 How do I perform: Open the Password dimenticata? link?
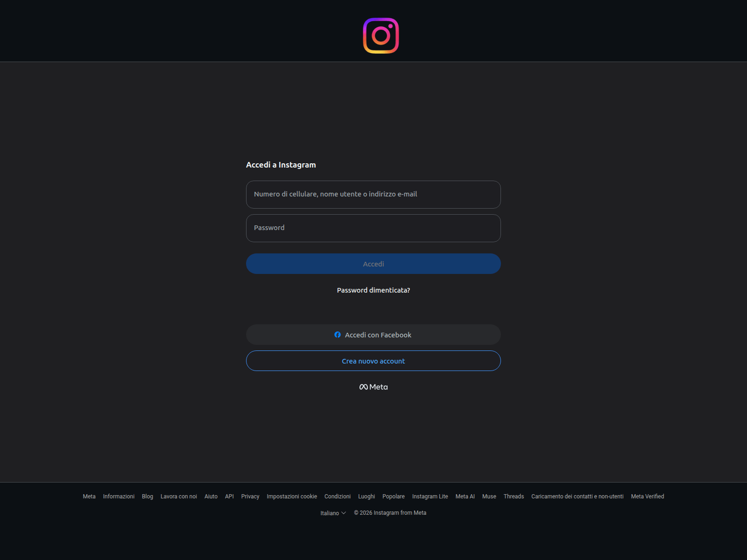(x=373, y=290)
